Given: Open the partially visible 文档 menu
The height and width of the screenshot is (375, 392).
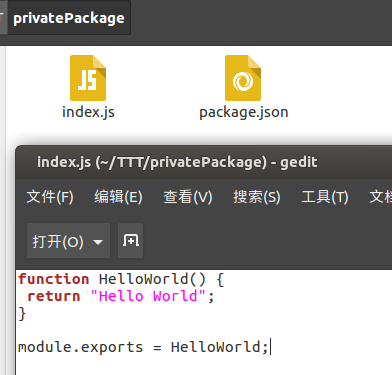Looking at the screenshot, I should [381, 197].
